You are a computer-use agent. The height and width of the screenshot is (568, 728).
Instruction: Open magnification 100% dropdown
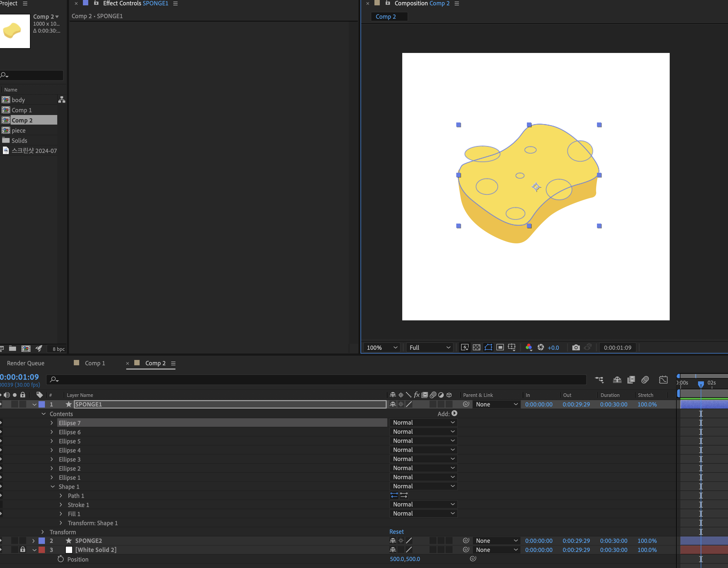coord(382,347)
